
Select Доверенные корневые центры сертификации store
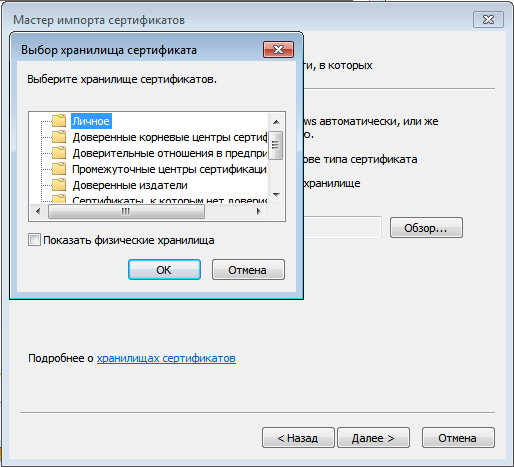click(170, 137)
